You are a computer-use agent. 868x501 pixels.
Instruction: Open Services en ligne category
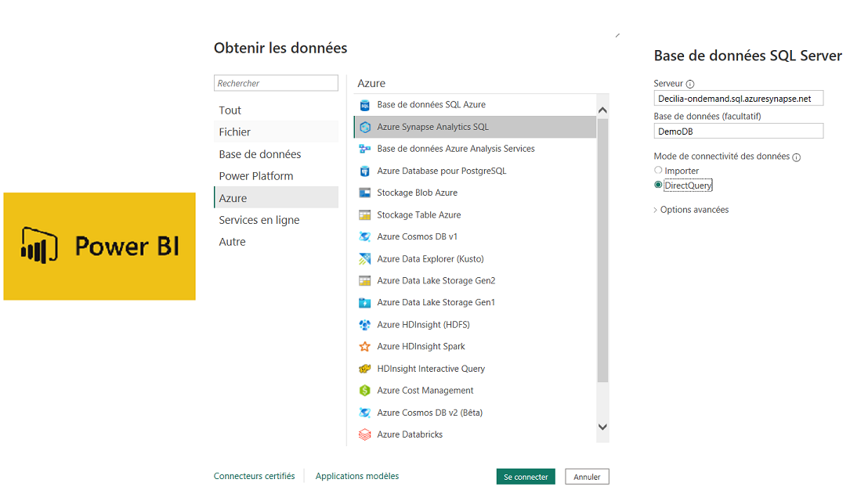click(276, 220)
